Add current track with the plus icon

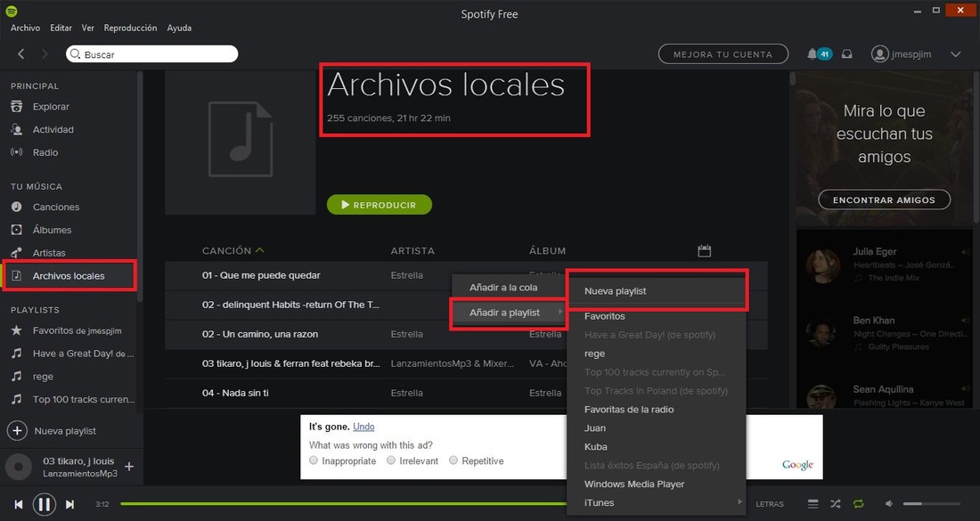point(129,467)
